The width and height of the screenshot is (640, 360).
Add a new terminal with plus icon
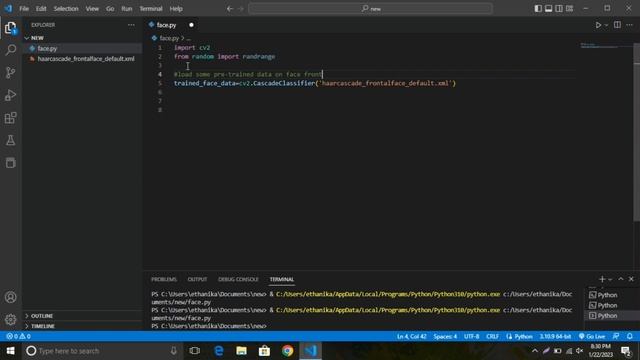coord(602,279)
